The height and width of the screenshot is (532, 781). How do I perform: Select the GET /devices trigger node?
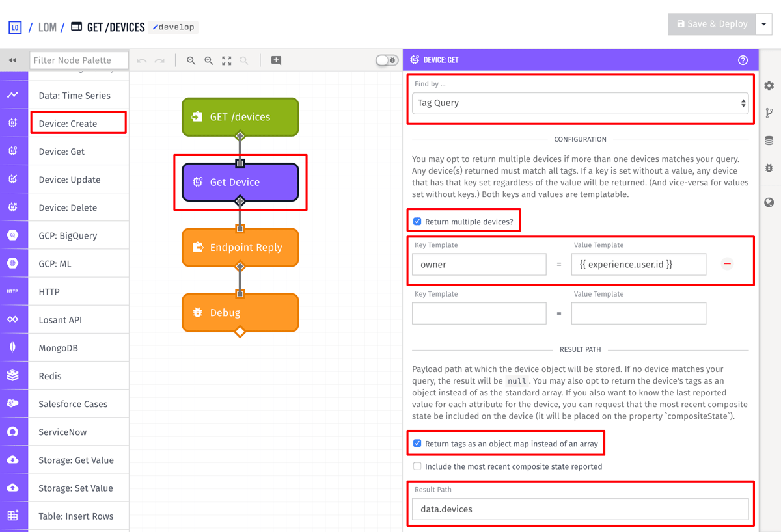tap(240, 117)
